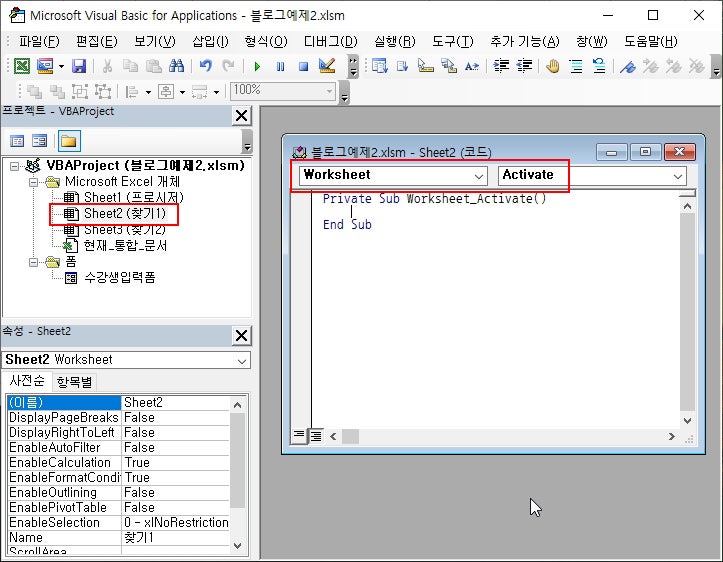Image resolution: width=723 pixels, height=562 pixels.
Task: Select 수강생입력폼 form in project tree
Action: 120,278
